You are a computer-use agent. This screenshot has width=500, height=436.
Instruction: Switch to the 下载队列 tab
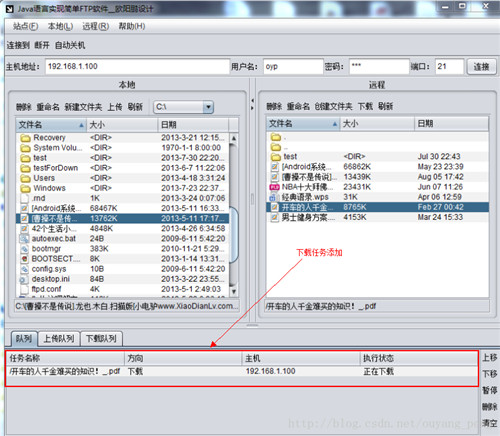(101, 339)
